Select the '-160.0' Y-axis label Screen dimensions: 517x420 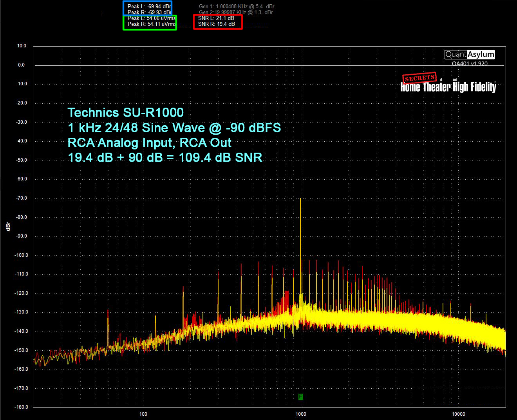point(22,369)
